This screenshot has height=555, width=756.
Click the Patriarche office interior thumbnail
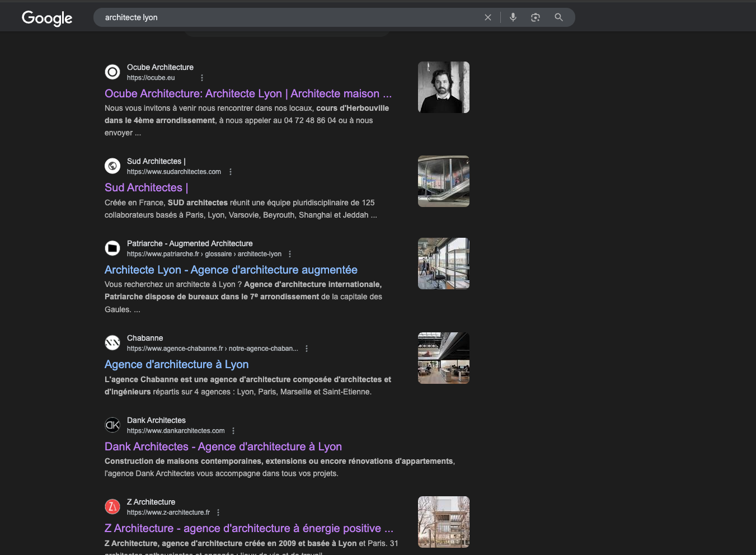coord(444,264)
